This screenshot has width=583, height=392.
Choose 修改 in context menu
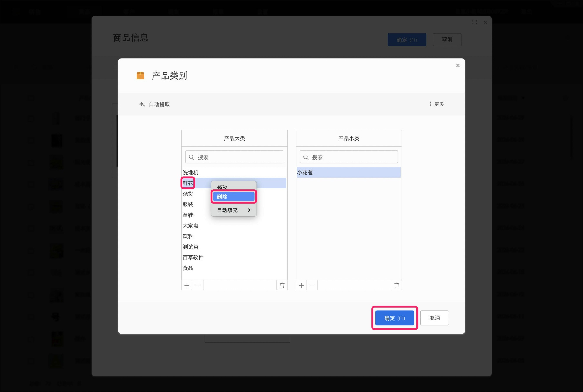click(x=234, y=187)
